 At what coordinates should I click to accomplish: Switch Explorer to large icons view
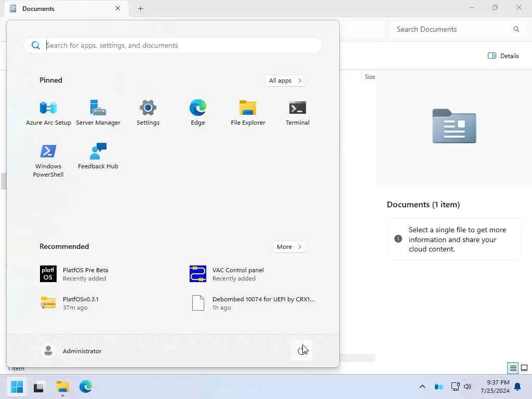524,368
